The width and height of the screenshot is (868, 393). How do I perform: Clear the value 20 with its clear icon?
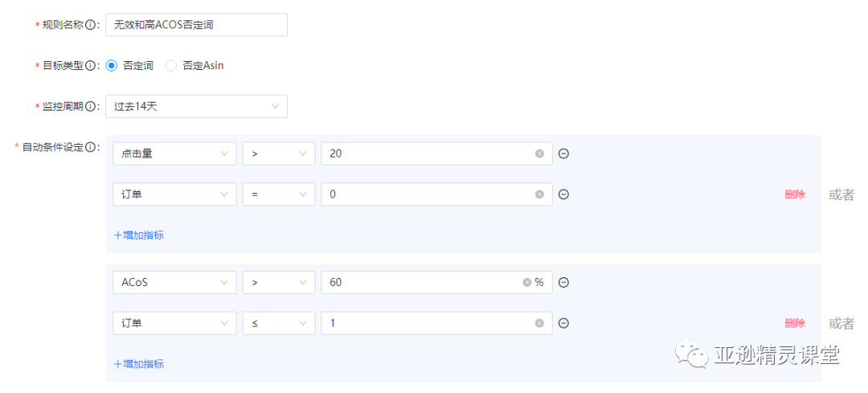point(539,154)
